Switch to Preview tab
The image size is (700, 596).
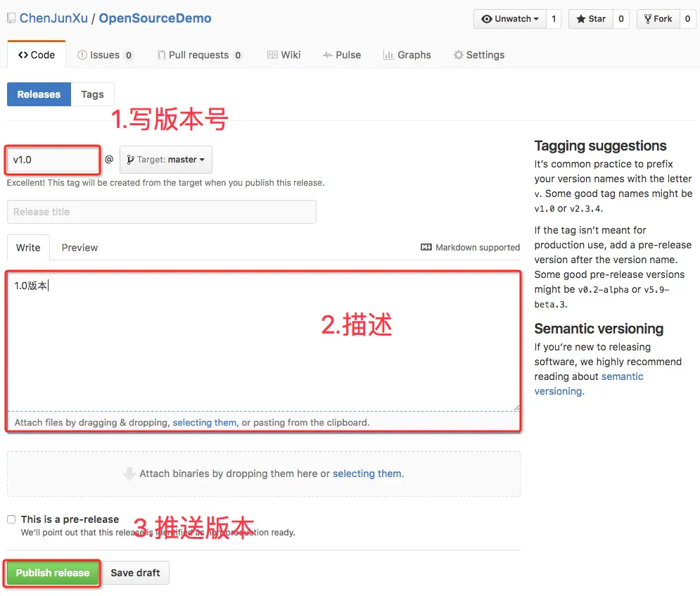pyautogui.click(x=79, y=247)
